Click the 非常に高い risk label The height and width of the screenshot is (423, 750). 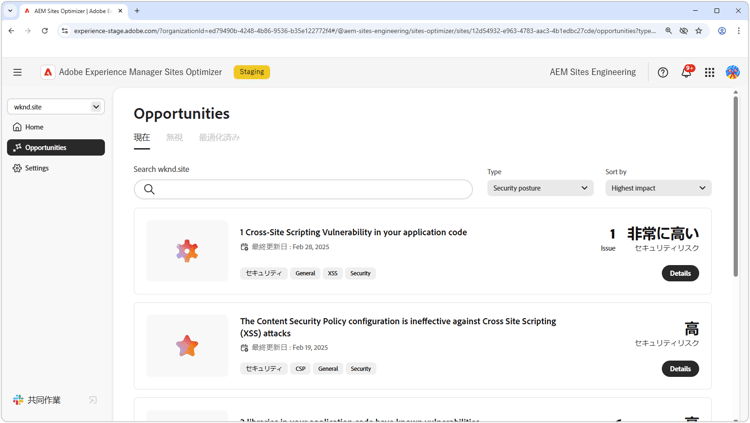point(663,234)
